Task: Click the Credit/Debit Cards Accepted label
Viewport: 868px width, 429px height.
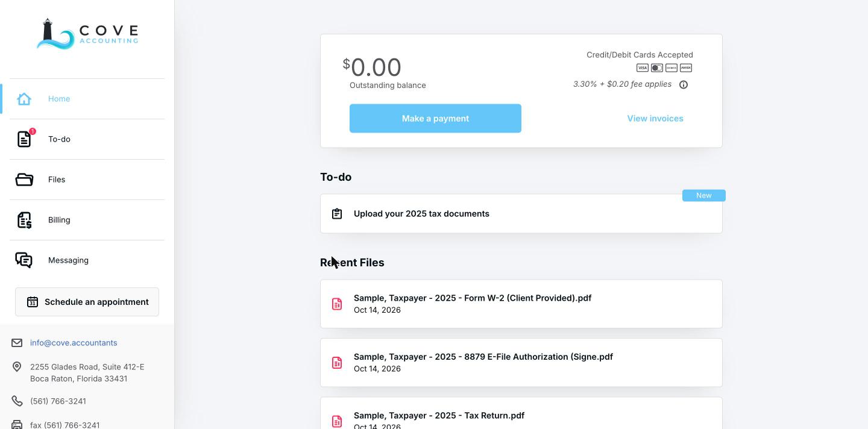Action: pyautogui.click(x=640, y=55)
